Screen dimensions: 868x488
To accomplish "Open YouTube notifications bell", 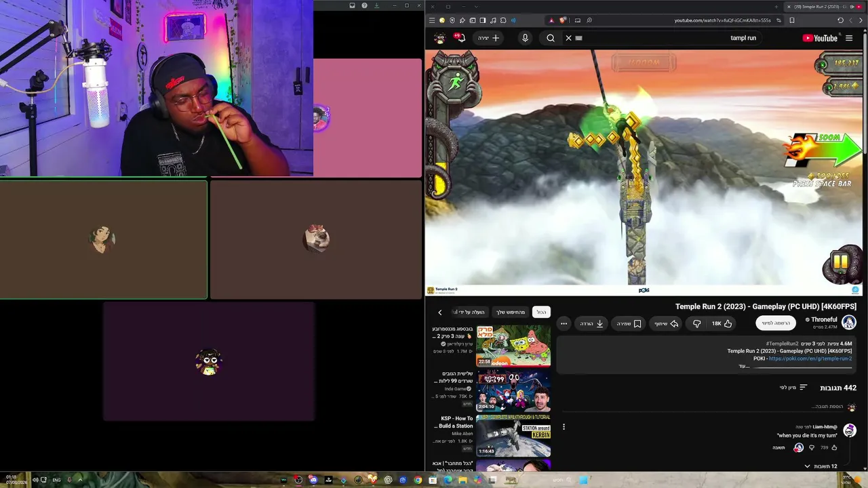I will click(460, 37).
